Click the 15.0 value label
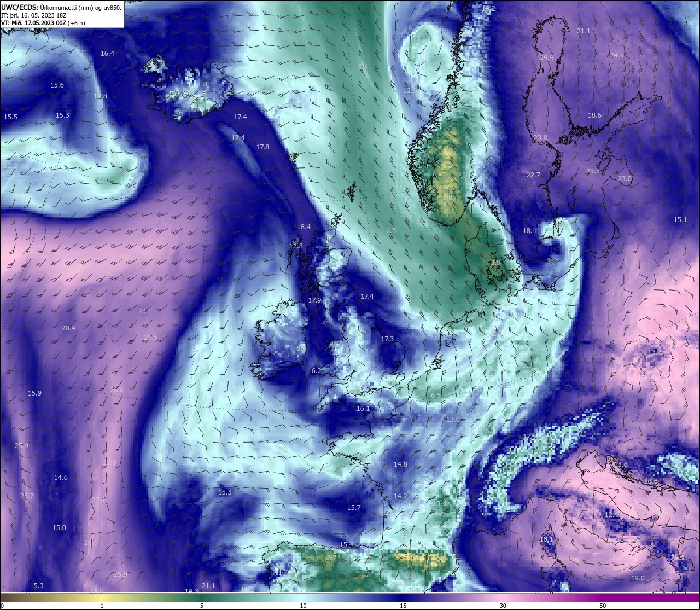 (x=59, y=528)
